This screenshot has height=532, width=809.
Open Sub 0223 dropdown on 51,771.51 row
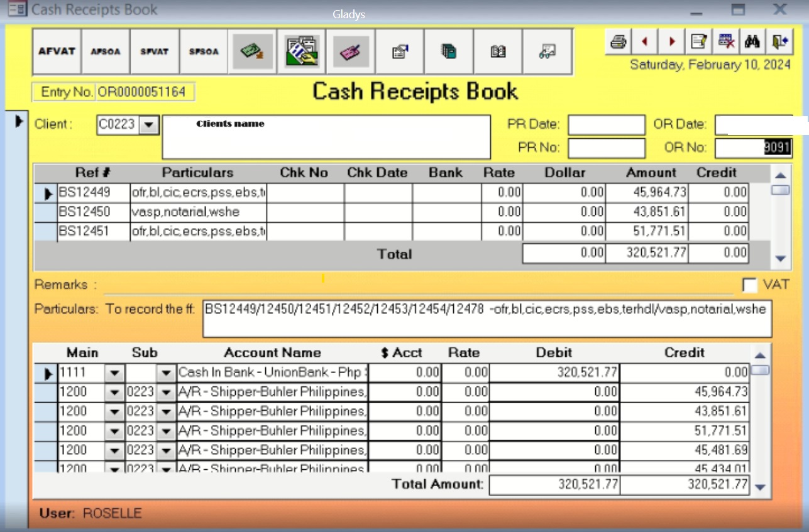click(166, 431)
